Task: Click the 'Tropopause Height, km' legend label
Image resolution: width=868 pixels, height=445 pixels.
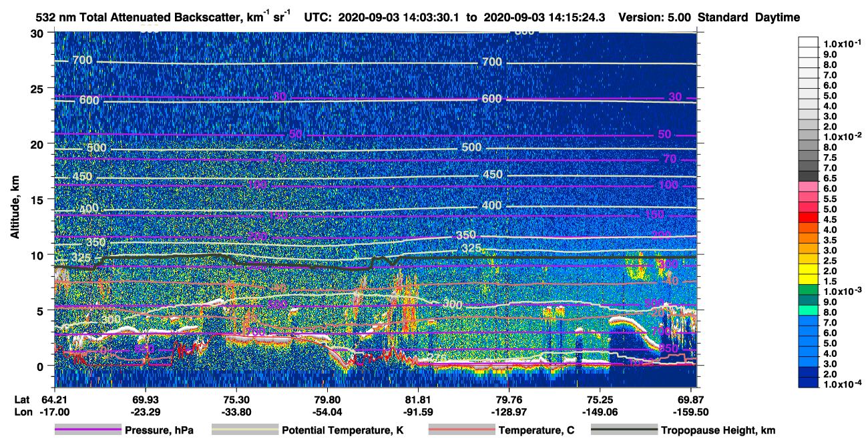Action: tap(718, 430)
